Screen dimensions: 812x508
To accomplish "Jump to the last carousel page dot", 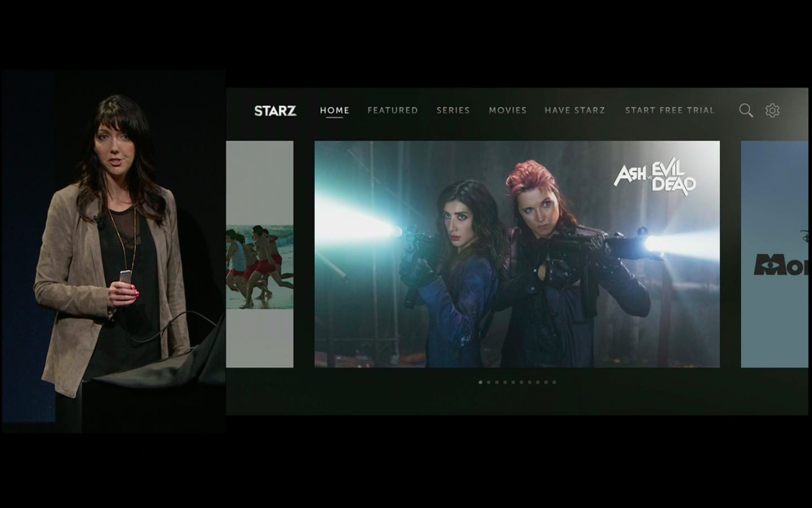I will (x=554, y=382).
